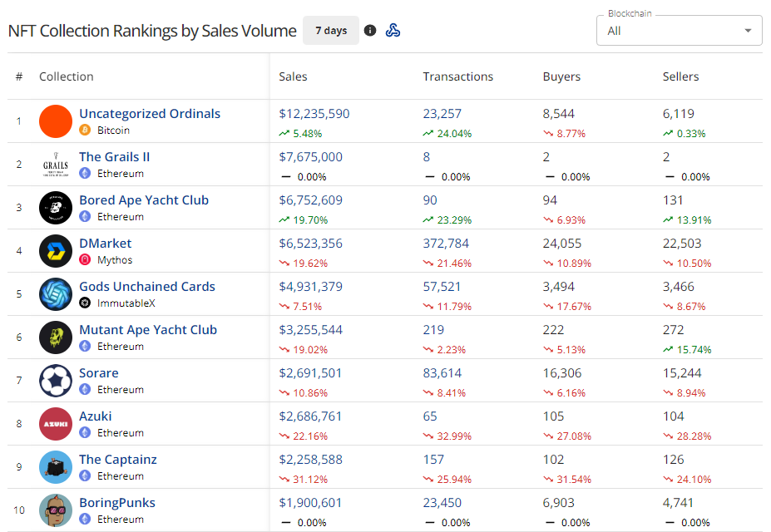Click Ethereum icon under Azuki

coord(85,433)
